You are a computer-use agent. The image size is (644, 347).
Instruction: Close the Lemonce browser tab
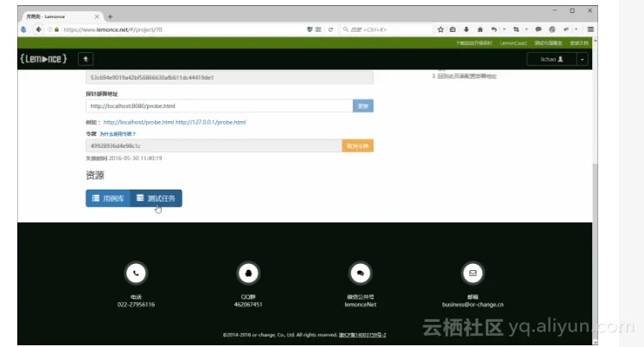coord(97,16)
